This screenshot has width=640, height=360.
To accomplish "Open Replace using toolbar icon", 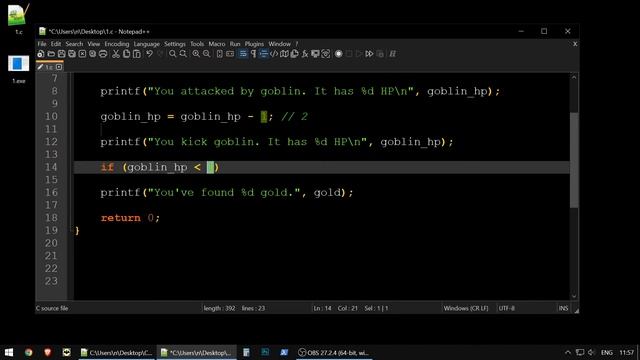I will pos(183,54).
